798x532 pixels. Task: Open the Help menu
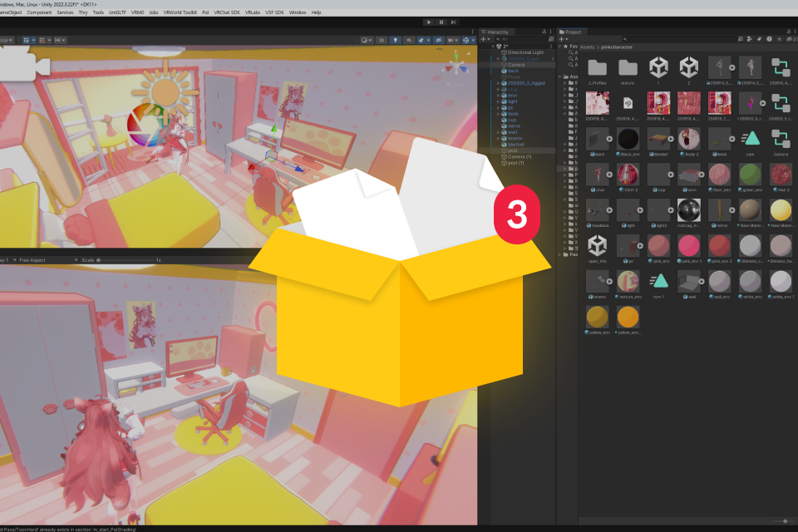[316, 12]
